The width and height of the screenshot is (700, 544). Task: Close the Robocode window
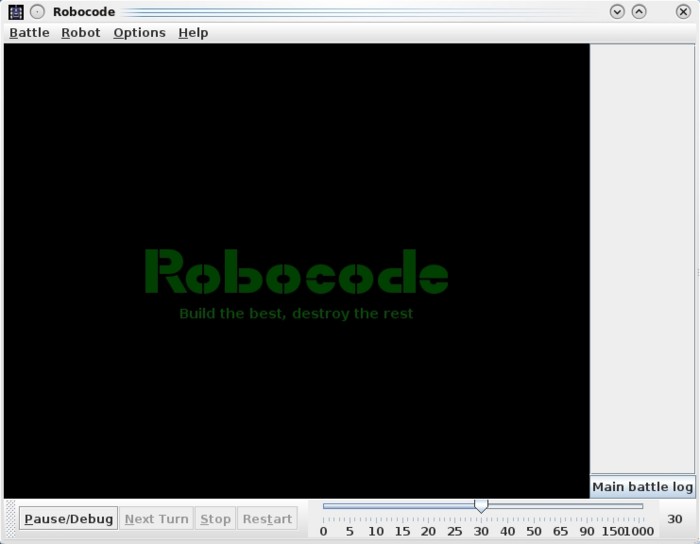683,12
